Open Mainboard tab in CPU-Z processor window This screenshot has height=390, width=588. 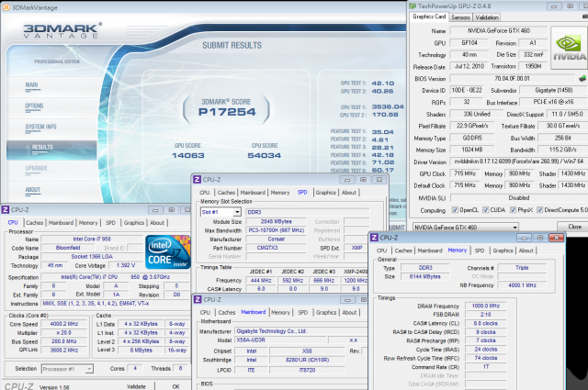point(62,223)
